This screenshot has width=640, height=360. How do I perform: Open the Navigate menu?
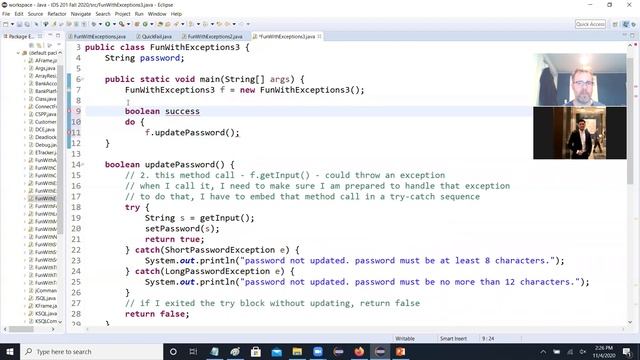pos(81,14)
